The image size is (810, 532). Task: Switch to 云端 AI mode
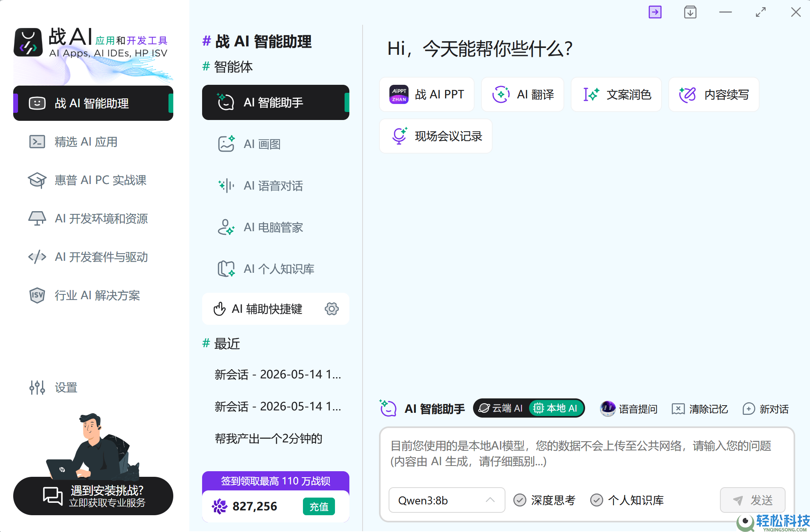pyautogui.click(x=501, y=408)
